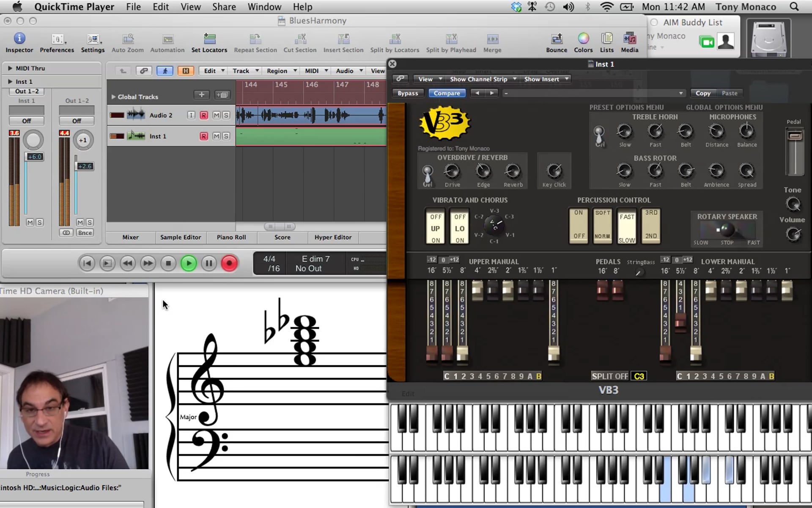Viewport: 812px width, 508px height.
Task: Click the Bypass button in plugin
Action: tap(408, 93)
